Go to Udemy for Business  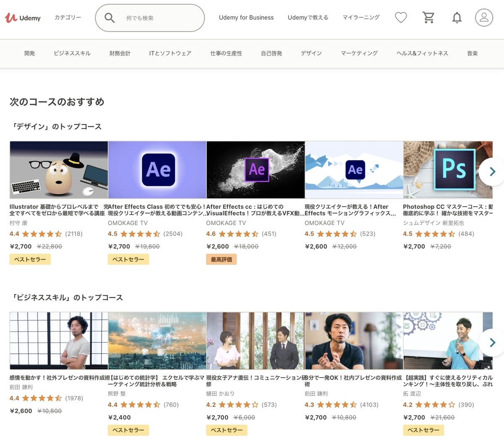click(246, 18)
